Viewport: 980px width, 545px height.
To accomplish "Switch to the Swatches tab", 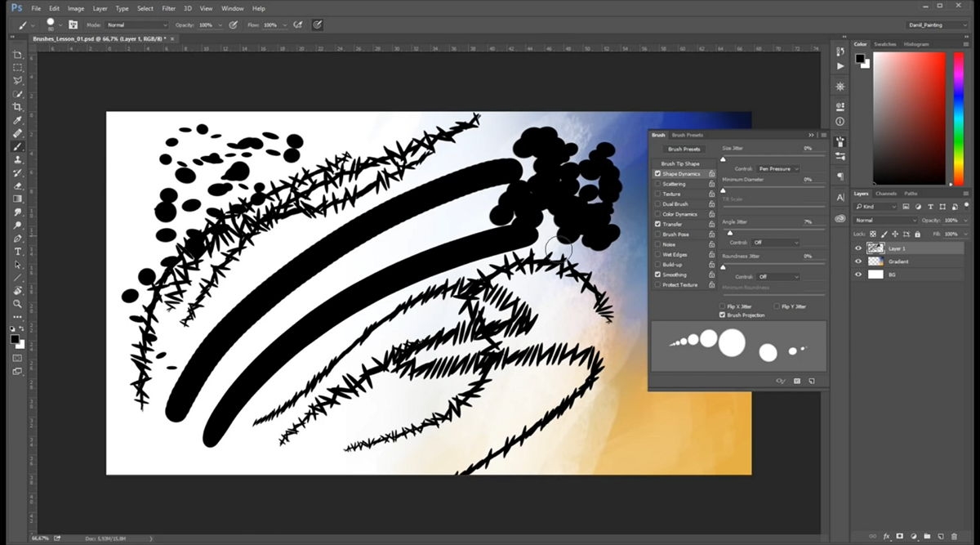I will (x=884, y=44).
